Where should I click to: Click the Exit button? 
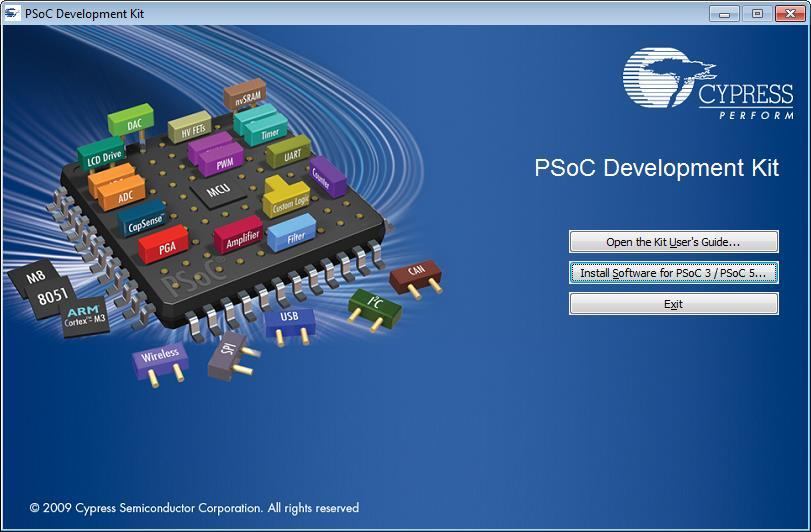(673, 303)
